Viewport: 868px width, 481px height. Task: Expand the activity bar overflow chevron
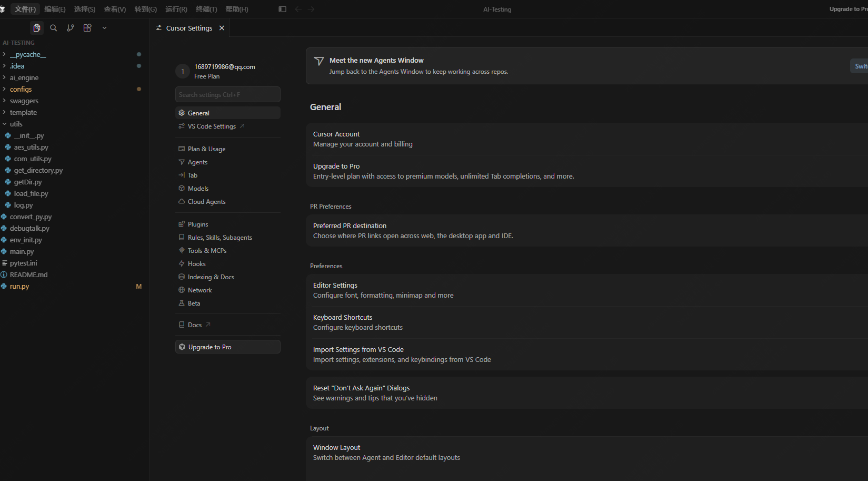(104, 28)
